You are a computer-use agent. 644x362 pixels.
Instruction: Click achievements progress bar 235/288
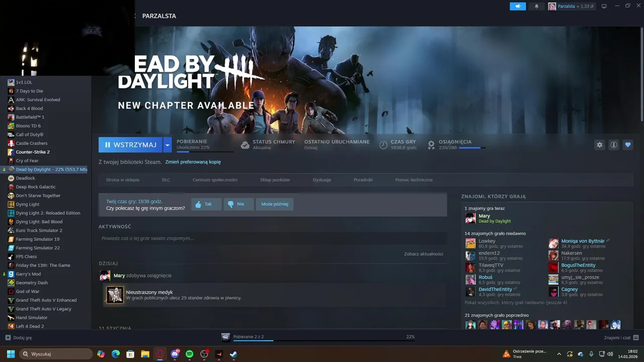[x=472, y=148]
